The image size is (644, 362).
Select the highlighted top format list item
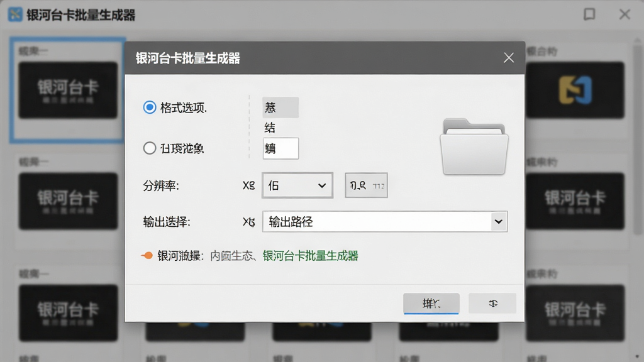[x=280, y=107]
